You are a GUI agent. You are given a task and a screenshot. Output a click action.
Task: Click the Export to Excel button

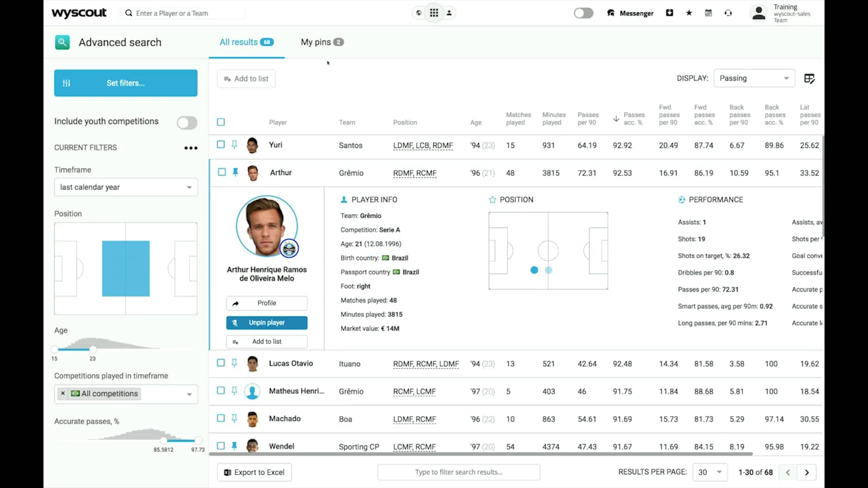click(x=254, y=472)
